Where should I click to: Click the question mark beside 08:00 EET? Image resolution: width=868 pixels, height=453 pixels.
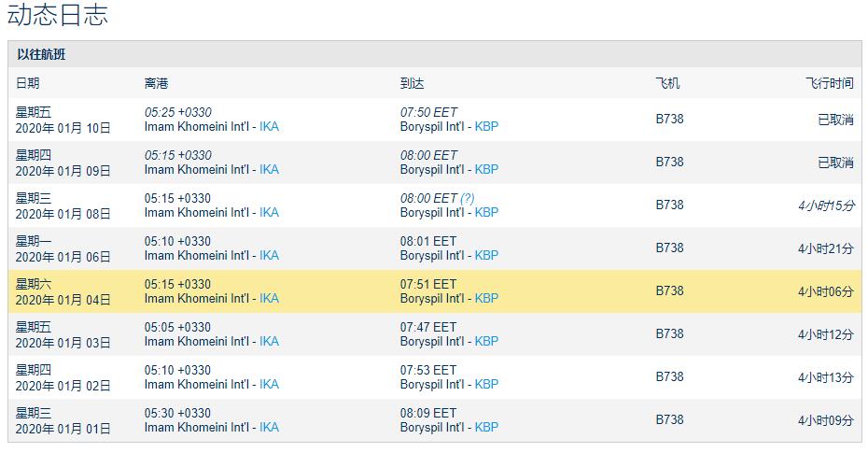click(x=468, y=198)
